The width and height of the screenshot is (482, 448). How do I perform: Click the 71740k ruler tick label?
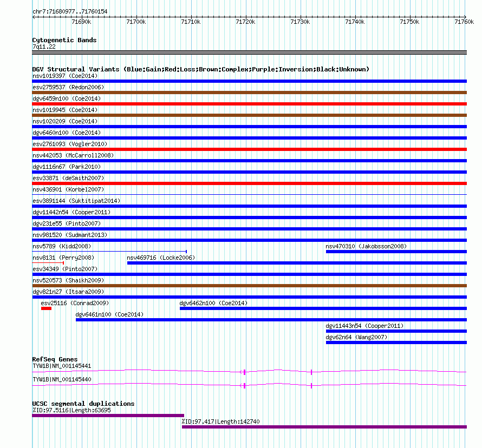point(355,22)
